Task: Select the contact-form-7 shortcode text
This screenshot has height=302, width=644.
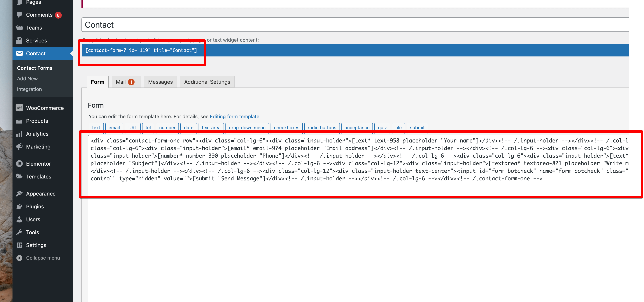Action: click(141, 50)
